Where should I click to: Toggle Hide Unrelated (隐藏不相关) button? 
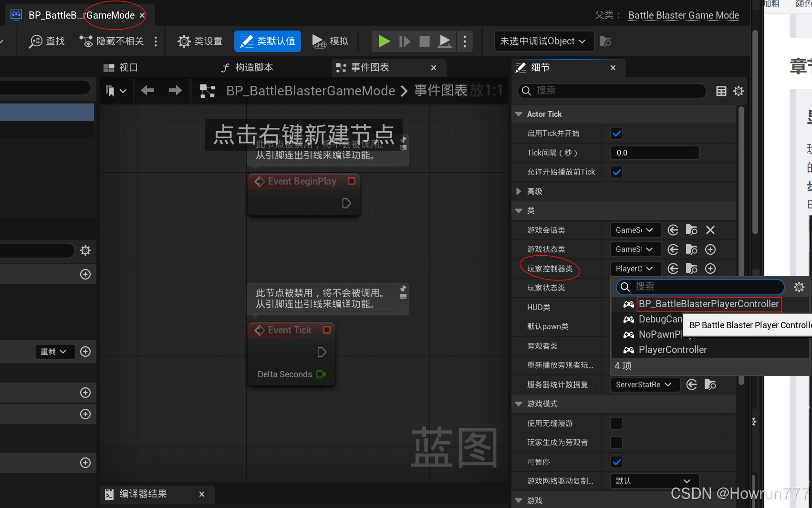(112, 41)
